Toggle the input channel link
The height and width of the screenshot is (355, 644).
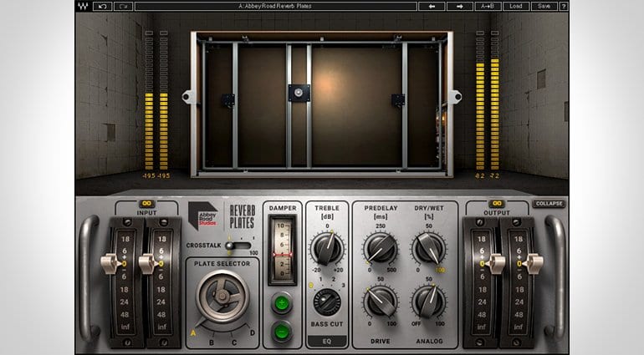146,204
